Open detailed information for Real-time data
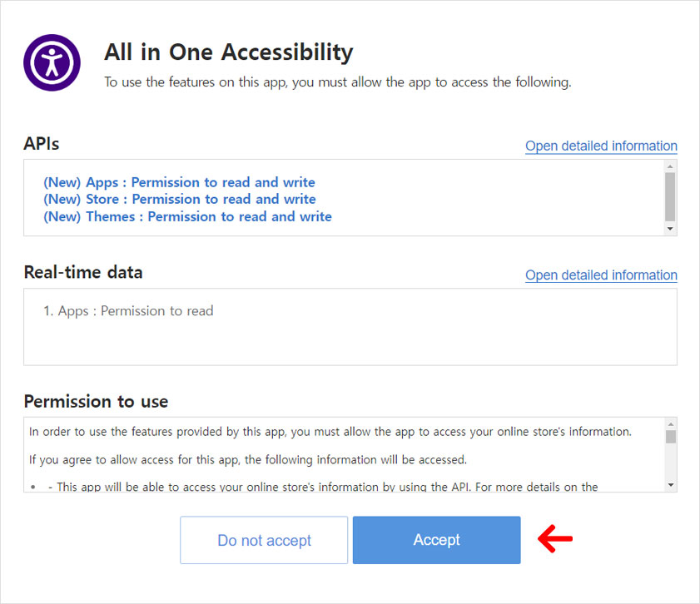Viewport: 700px width, 604px height. 601,275
